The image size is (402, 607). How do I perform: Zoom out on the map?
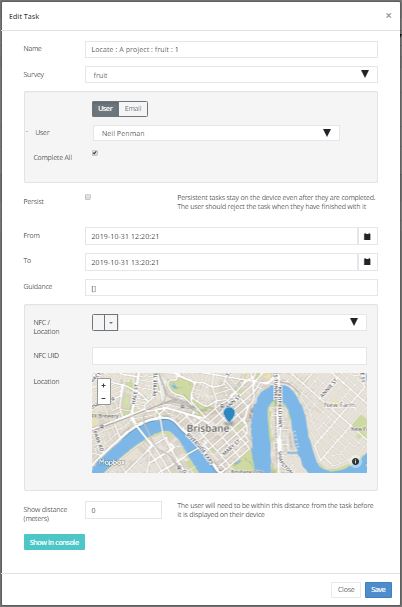[x=103, y=398]
